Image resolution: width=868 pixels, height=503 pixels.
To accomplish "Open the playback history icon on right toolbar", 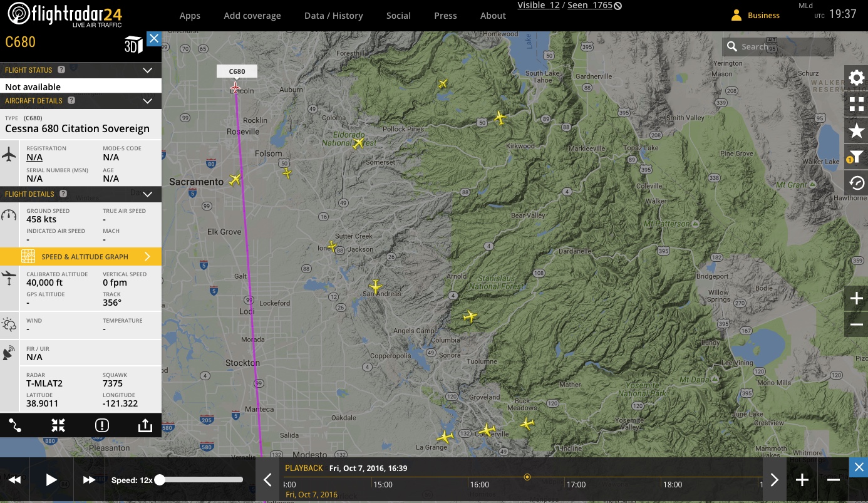I will [856, 184].
